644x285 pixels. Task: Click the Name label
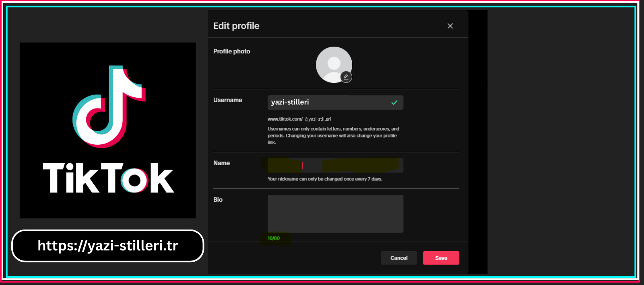click(x=221, y=163)
